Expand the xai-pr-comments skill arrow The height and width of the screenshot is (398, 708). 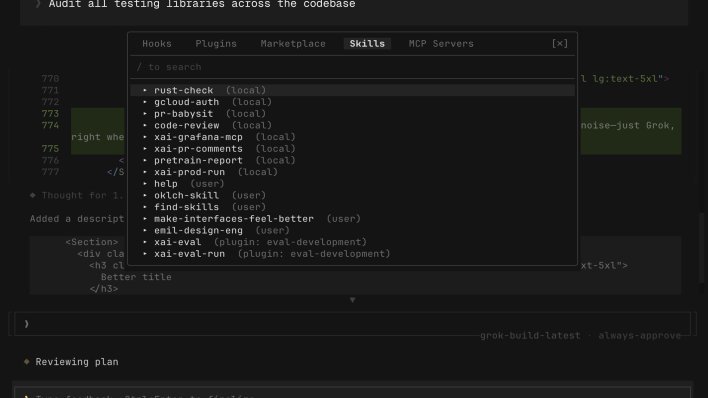coord(145,149)
